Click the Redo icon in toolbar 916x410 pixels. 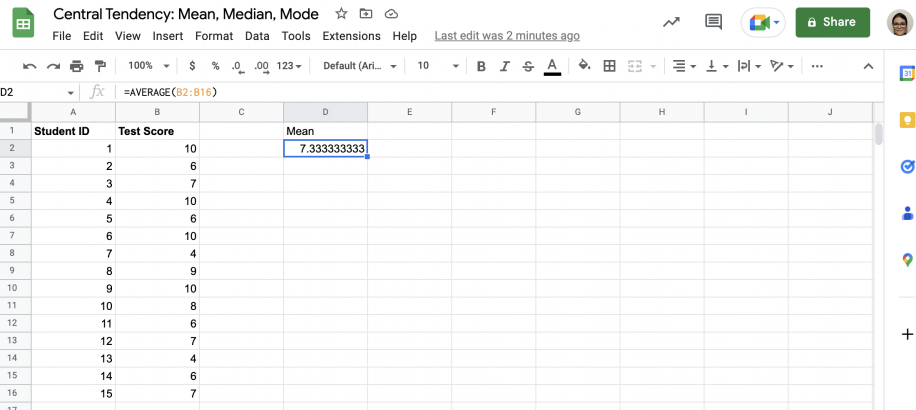point(53,66)
